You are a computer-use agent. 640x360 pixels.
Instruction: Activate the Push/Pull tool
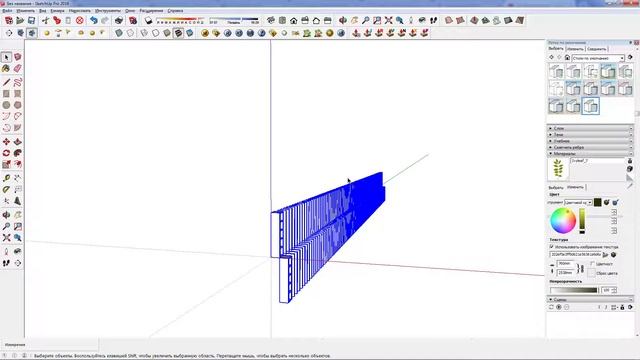18,142
